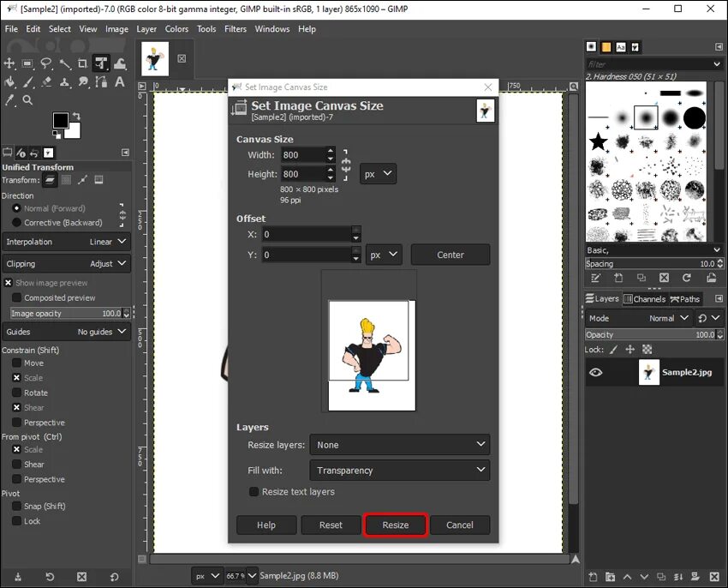Click the Create new layer icon
Screen dimensions: 728x588
click(593, 577)
